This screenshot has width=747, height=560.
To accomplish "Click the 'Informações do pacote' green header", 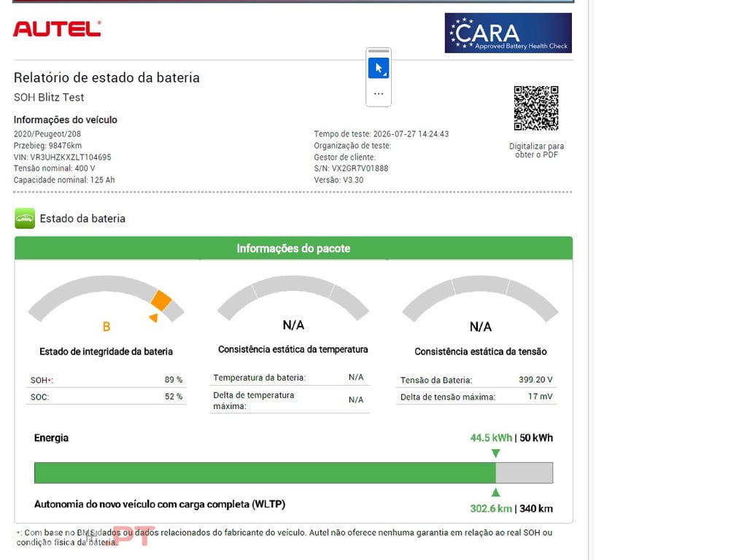I will (x=293, y=248).
